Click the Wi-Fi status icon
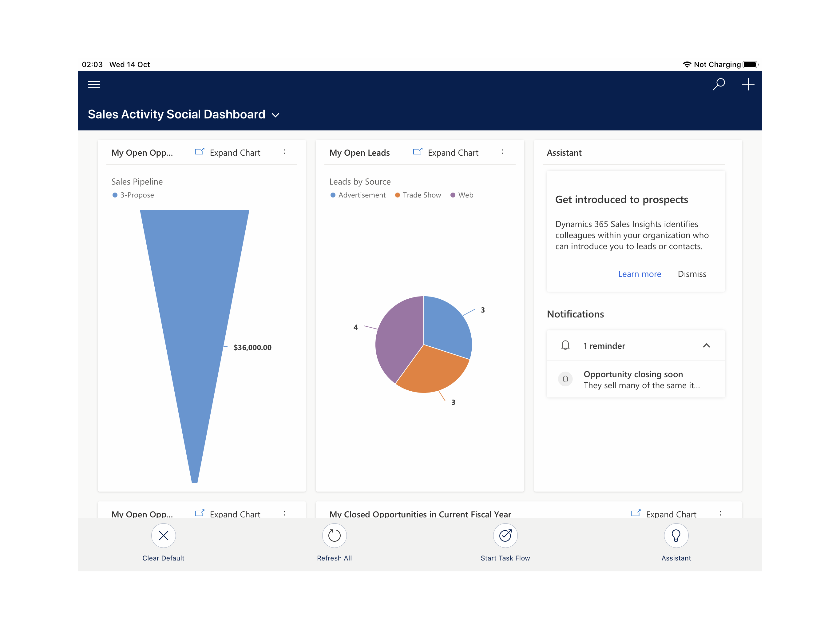The height and width of the screenshot is (630, 840). coord(687,64)
